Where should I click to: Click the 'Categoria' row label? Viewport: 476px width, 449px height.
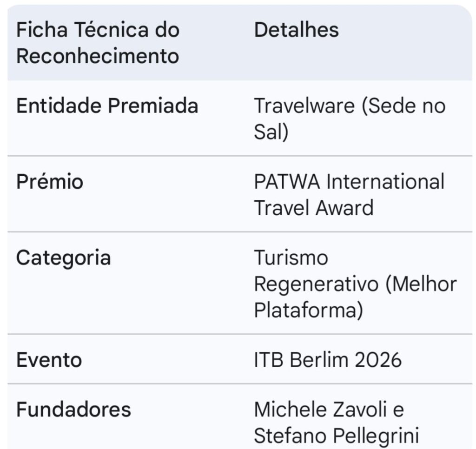tap(63, 258)
